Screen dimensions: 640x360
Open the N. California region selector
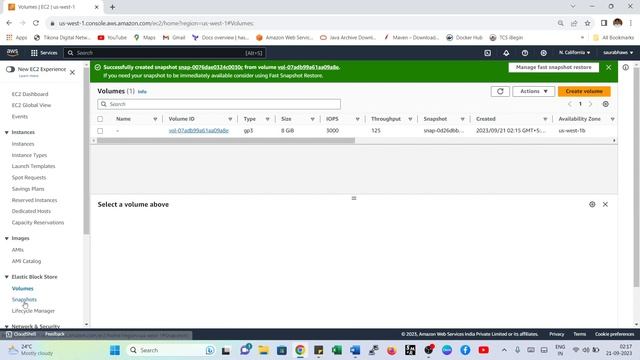[x=574, y=53]
